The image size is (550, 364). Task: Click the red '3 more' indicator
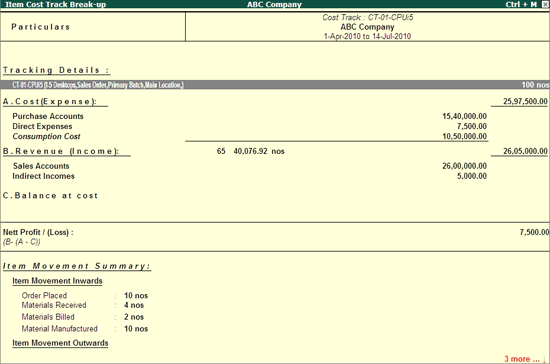[522, 359]
